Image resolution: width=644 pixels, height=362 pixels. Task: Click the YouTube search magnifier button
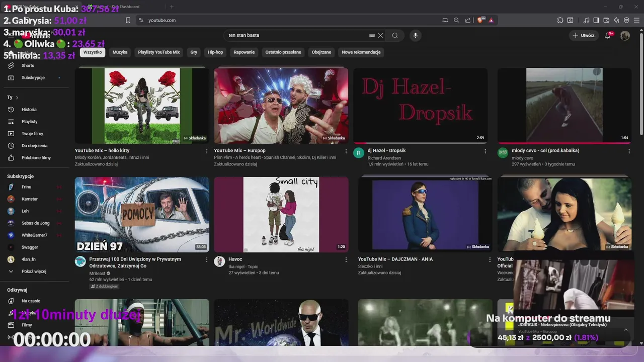(395, 35)
